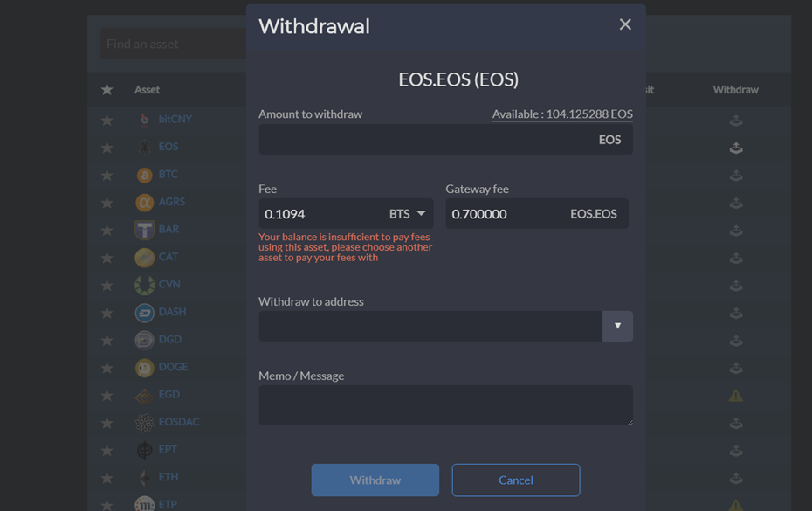This screenshot has height=511, width=812.
Task: Toggle favorite star for CVN
Action: point(107,285)
